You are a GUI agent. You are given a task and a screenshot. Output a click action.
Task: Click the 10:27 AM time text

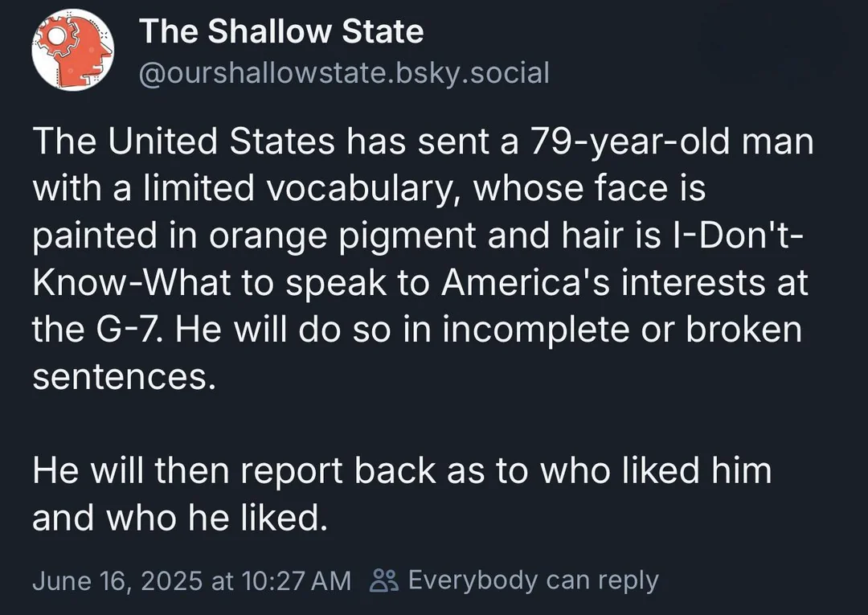(x=296, y=580)
